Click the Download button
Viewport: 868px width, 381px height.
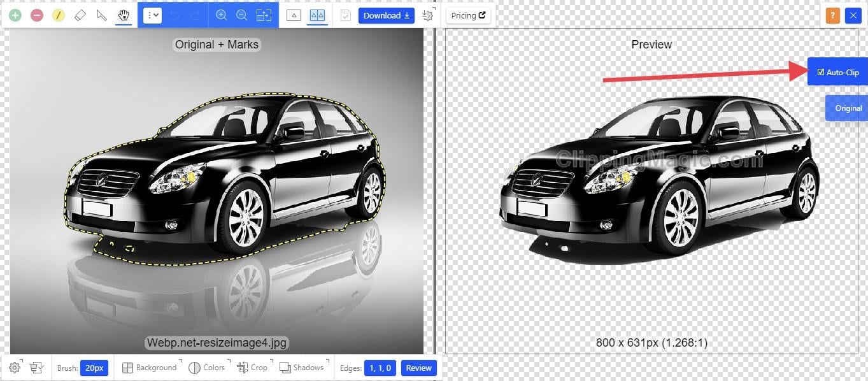385,15
